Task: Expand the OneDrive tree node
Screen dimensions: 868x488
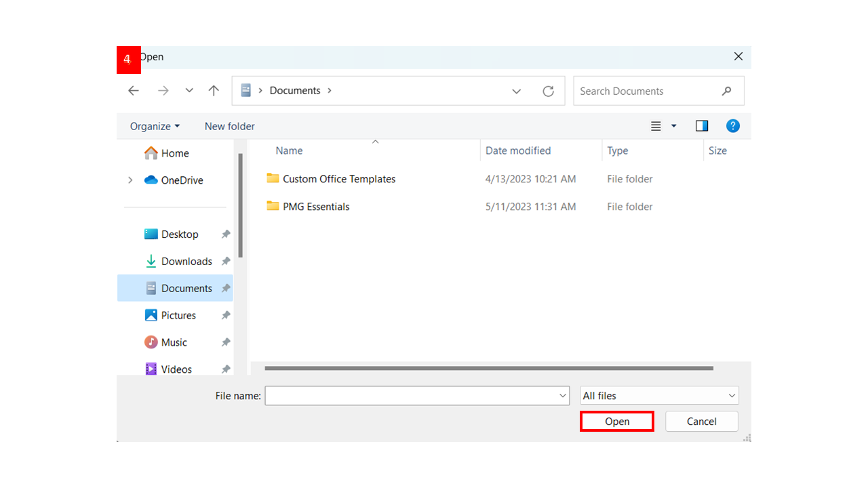Action: [x=130, y=180]
